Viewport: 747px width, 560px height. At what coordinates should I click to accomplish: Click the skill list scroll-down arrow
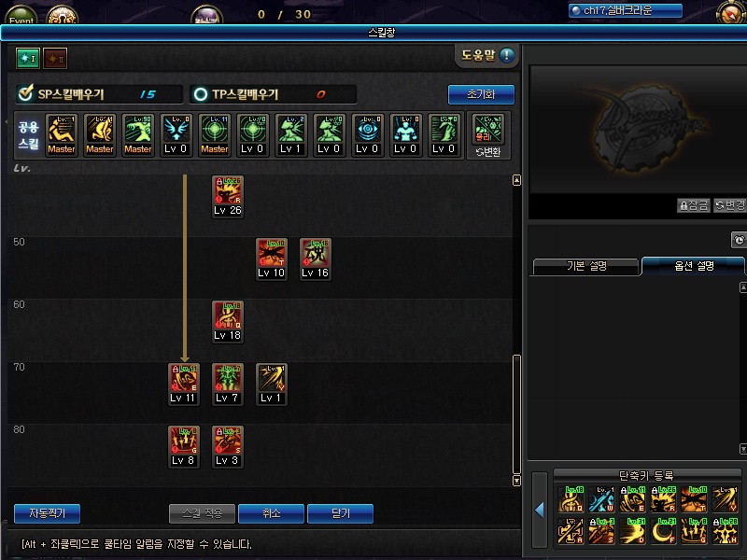[x=516, y=481]
